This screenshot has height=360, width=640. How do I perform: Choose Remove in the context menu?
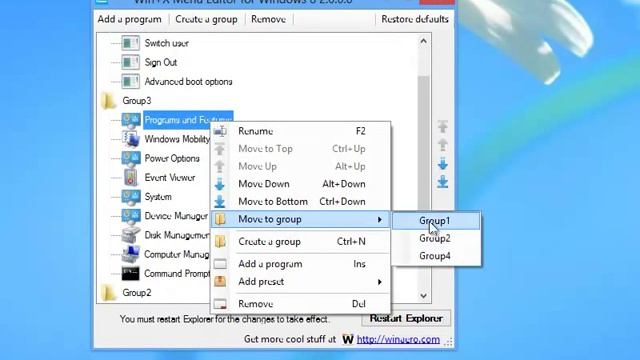[301, 304]
